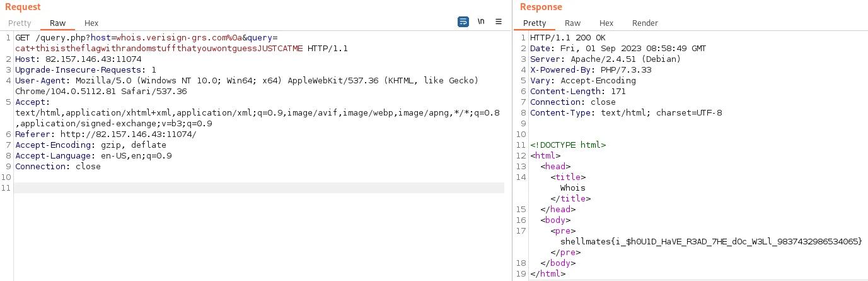Click the Referer header line

coord(106,135)
